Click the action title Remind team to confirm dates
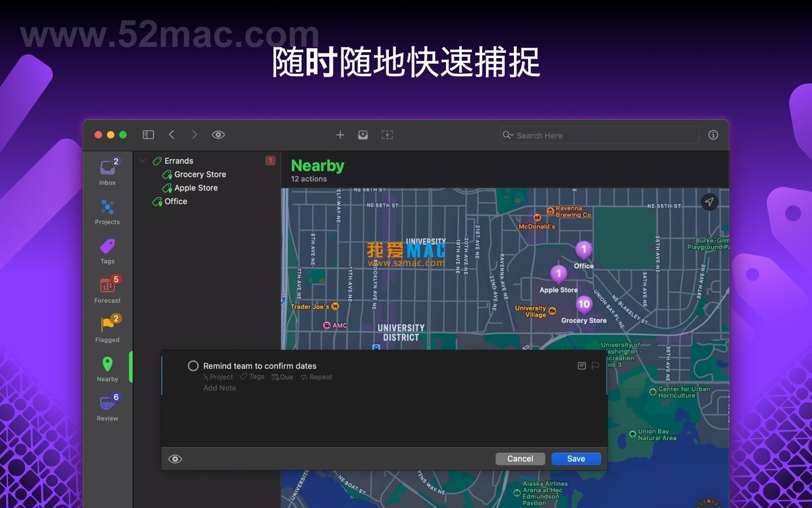 click(x=260, y=366)
